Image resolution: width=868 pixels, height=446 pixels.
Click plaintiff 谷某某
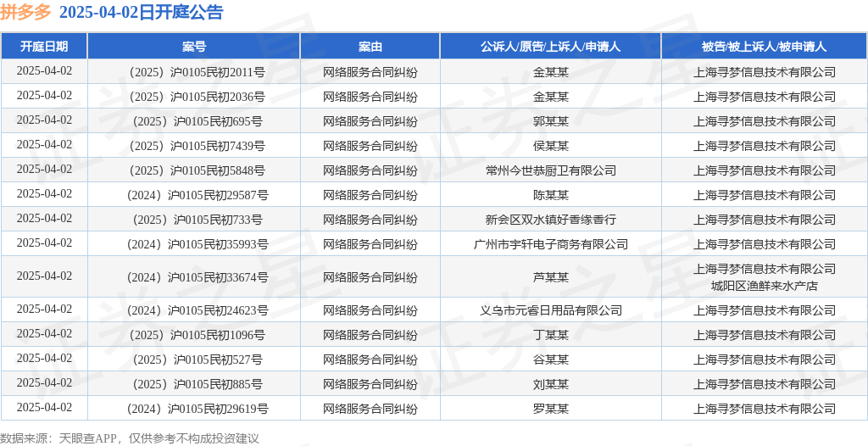(551, 360)
